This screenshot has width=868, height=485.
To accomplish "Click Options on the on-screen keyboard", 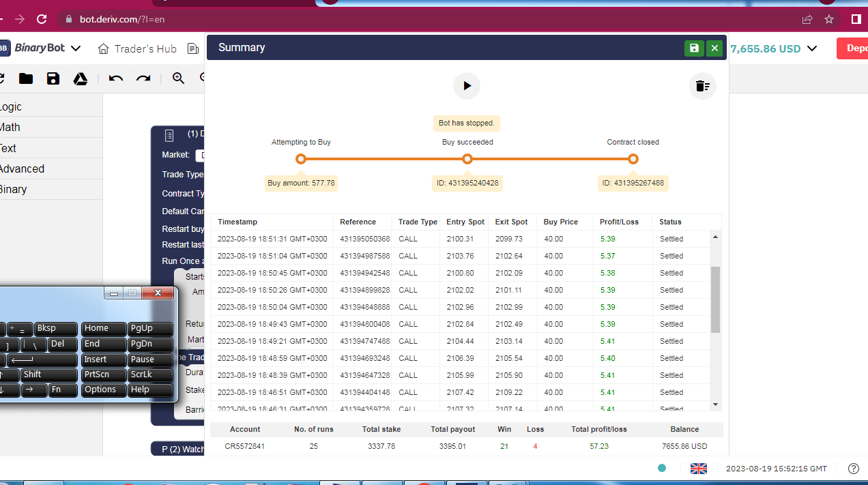I will 104,390.
